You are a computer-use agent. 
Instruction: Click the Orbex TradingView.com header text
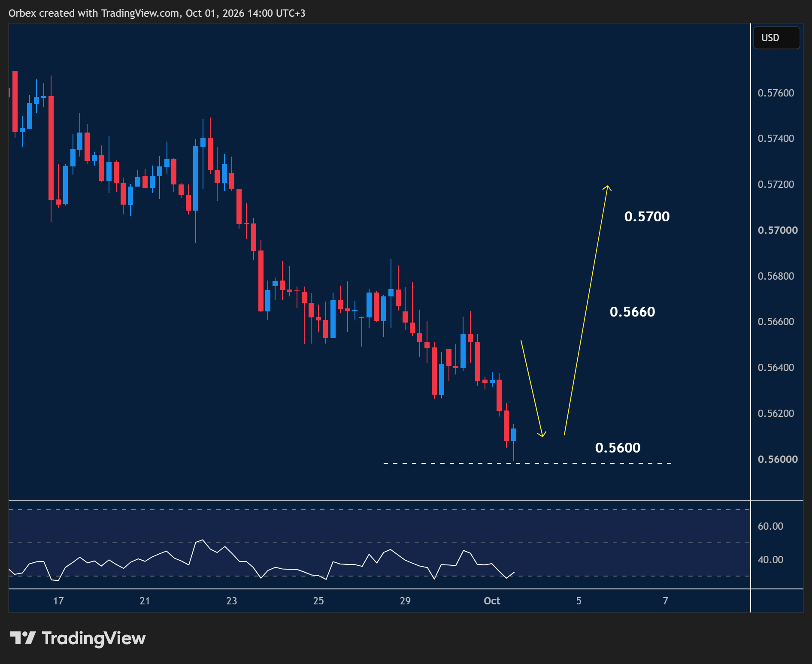[157, 13]
